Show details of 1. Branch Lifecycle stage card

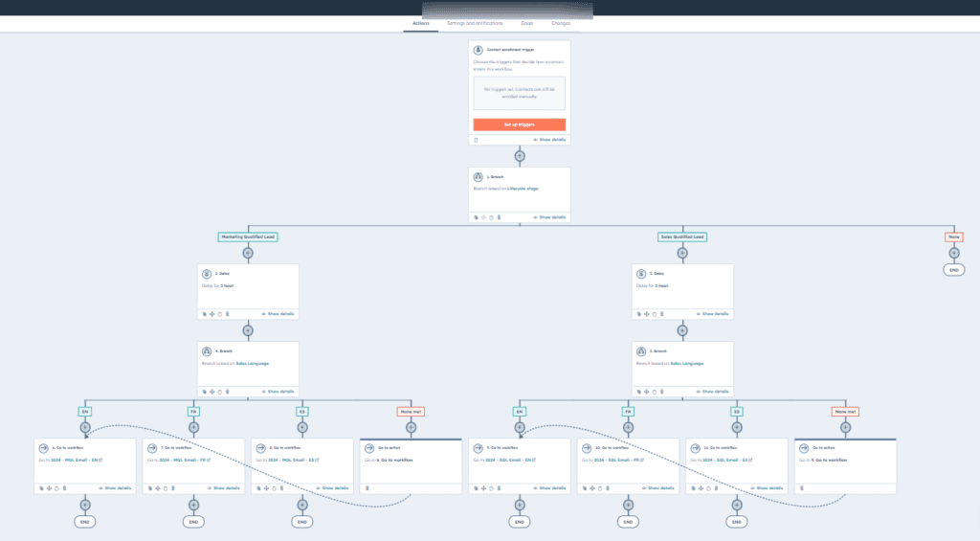click(550, 217)
